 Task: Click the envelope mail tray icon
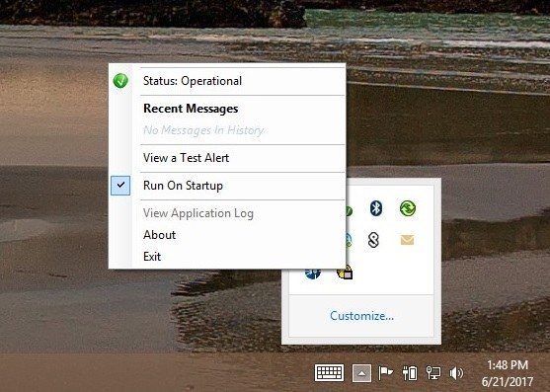pos(407,240)
